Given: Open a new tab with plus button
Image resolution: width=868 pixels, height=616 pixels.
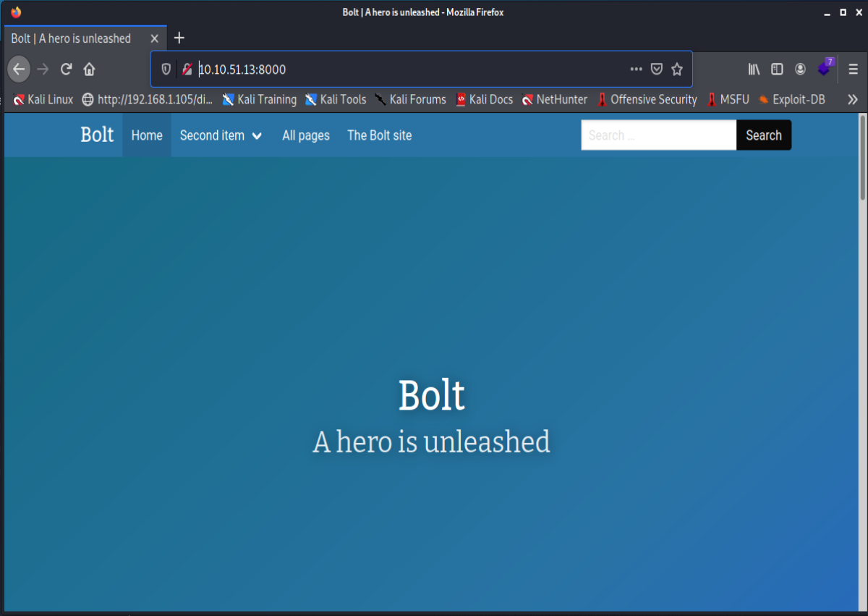Looking at the screenshot, I should (x=179, y=38).
